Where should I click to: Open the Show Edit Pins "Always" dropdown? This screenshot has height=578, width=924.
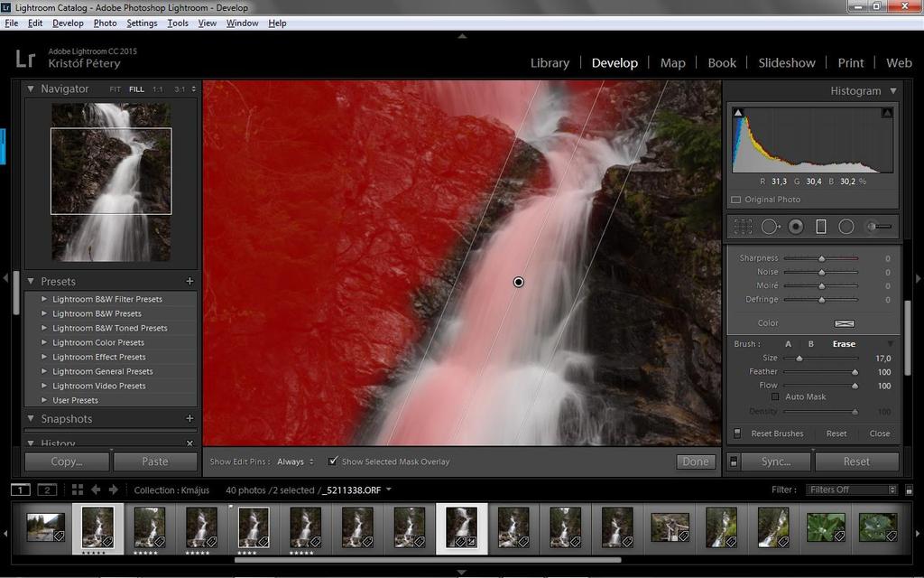click(x=295, y=461)
